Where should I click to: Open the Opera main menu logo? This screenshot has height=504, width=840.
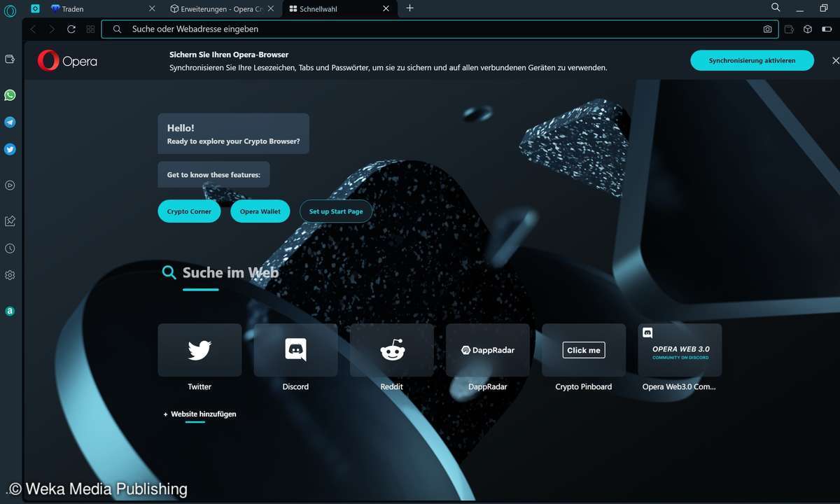[10, 11]
